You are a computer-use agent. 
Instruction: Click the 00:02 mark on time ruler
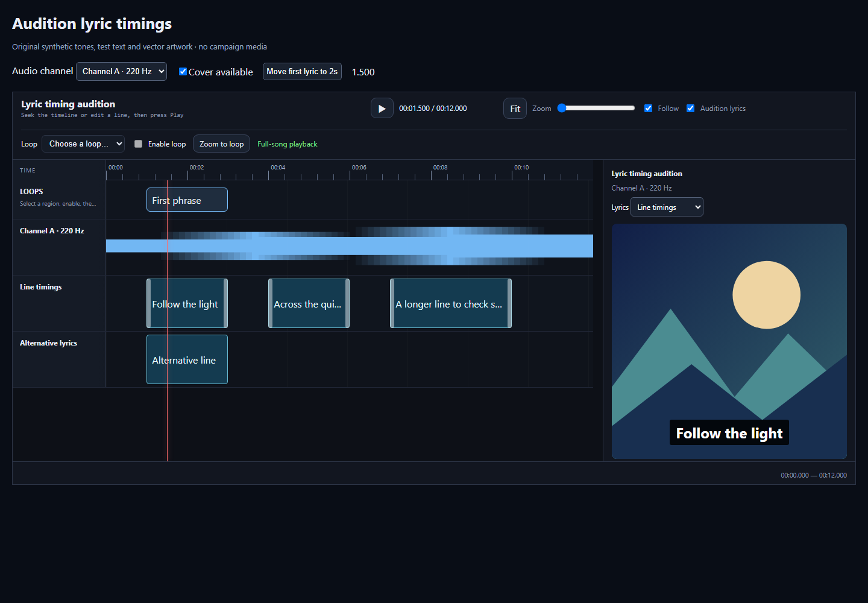(x=197, y=168)
